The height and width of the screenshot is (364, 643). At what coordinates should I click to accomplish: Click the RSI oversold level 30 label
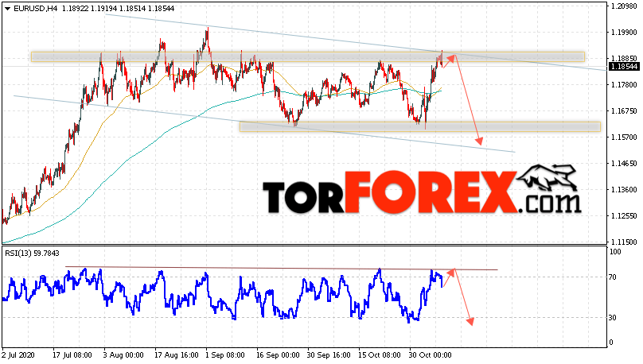pos(613,318)
